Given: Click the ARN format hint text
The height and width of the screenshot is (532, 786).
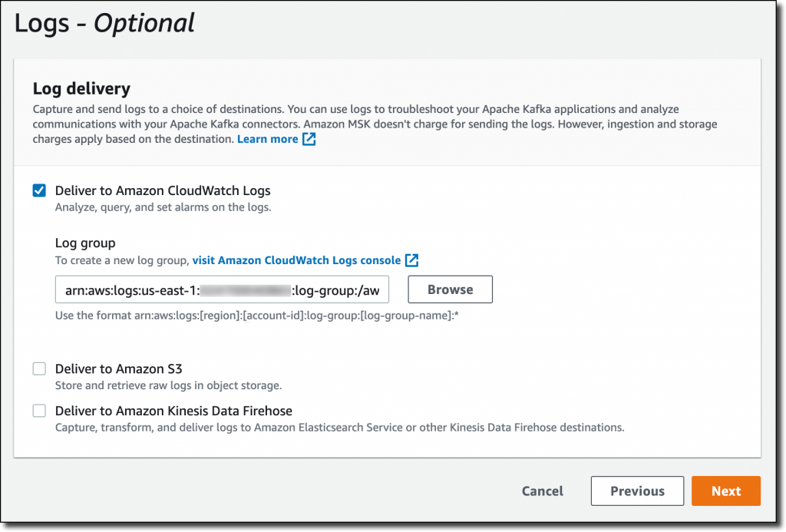Looking at the screenshot, I should pyautogui.click(x=262, y=316).
